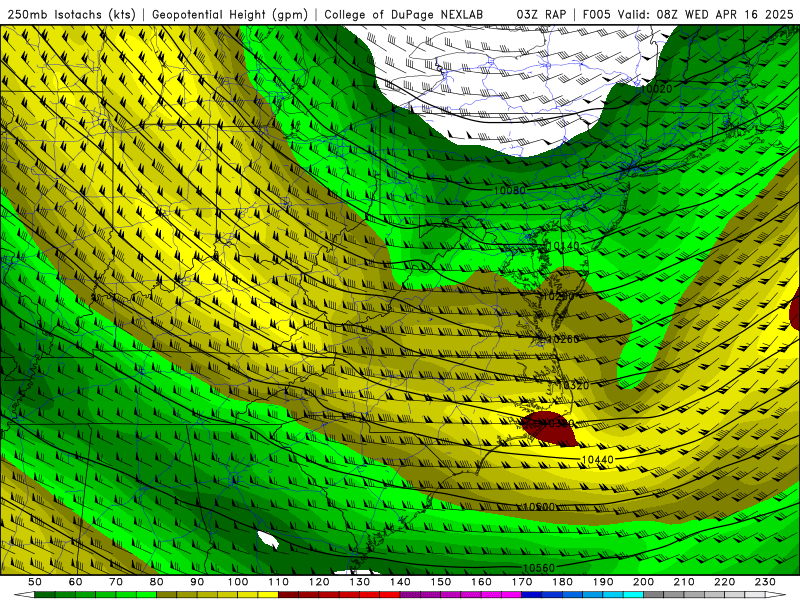The width and height of the screenshot is (800, 600).
Task: Click the 190 legend value
Action: tap(603, 582)
